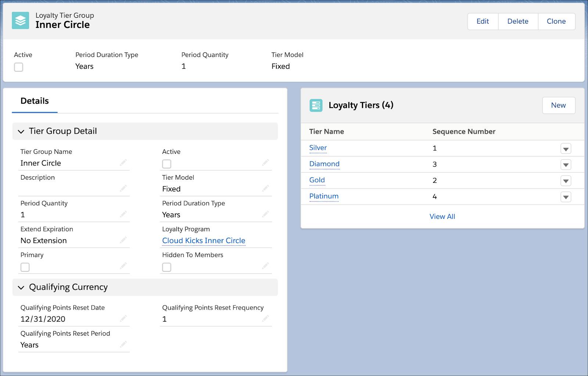Click the Loyalty Tier Group object icon
Viewport: 588px width, 376px height.
tap(20, 21)
